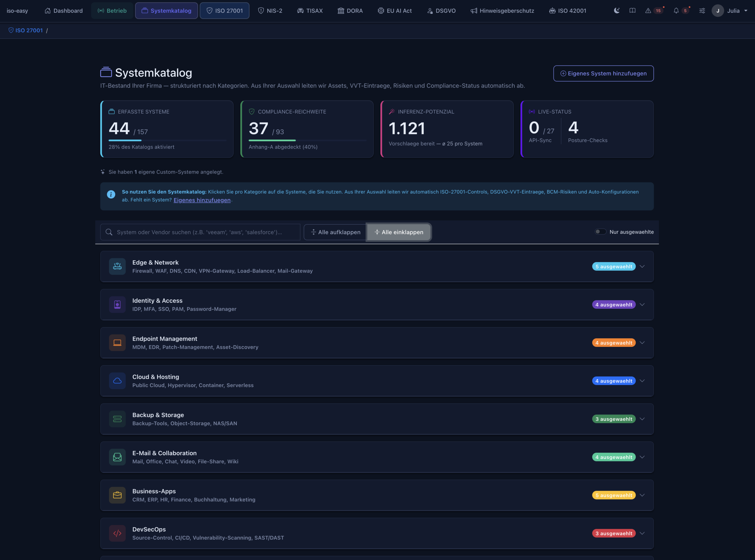This screenshot has width=755, height=560.
Task: Open the settings sliders icon in header
Action: 702,11
